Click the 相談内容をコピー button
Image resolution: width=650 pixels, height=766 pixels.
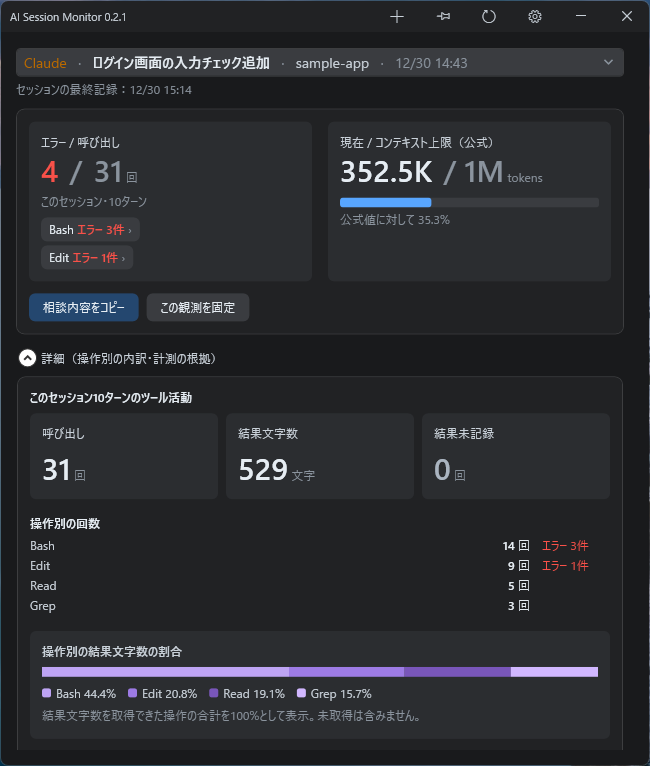pyautogui.click(x=84, y=307)
